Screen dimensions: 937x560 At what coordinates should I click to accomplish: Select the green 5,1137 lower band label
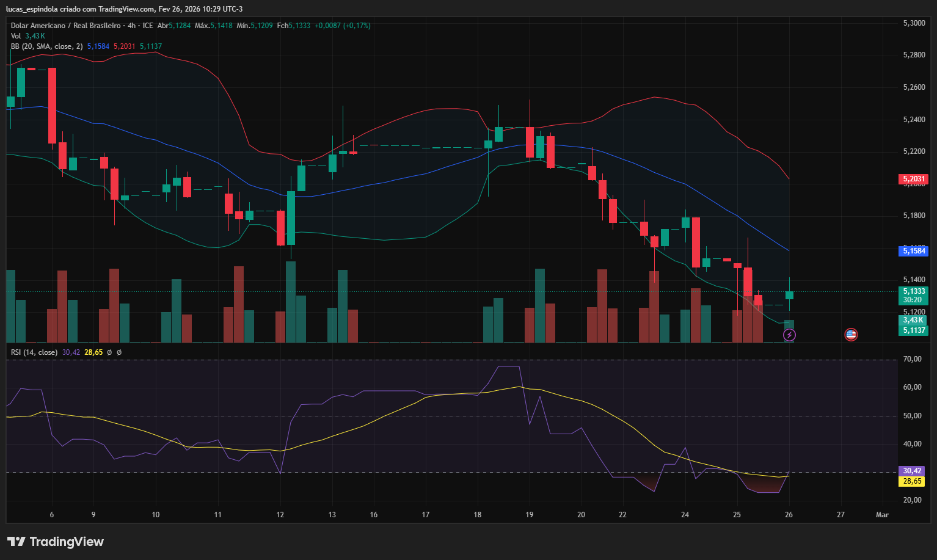[x=913, y=330]
